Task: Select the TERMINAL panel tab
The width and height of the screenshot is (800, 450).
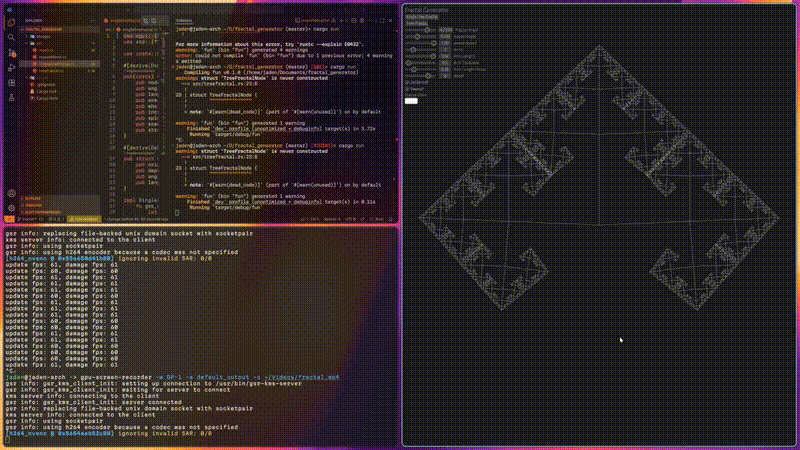Action: click(184, 21)
